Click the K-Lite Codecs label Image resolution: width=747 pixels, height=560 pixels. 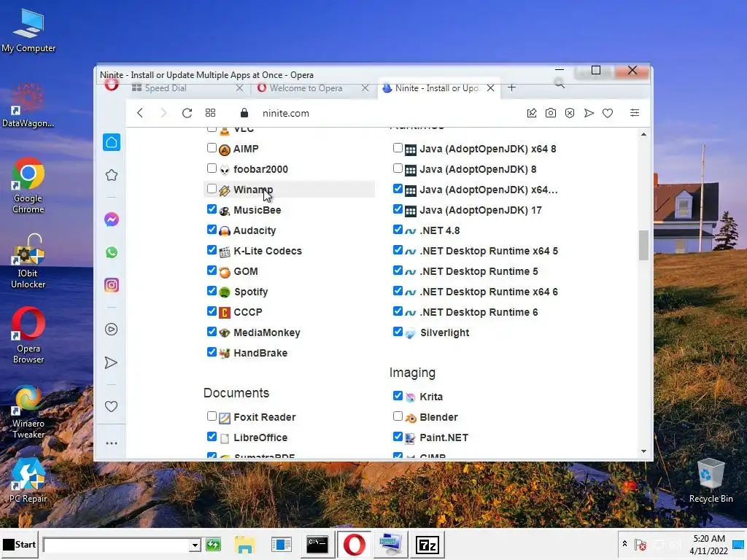tap(268, 251)
